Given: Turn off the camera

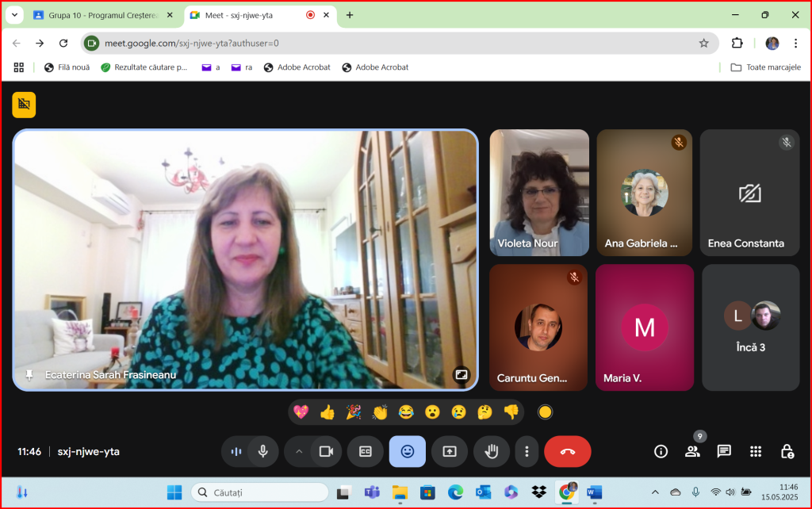Looking at the screenshot, I should pos(325,451).
